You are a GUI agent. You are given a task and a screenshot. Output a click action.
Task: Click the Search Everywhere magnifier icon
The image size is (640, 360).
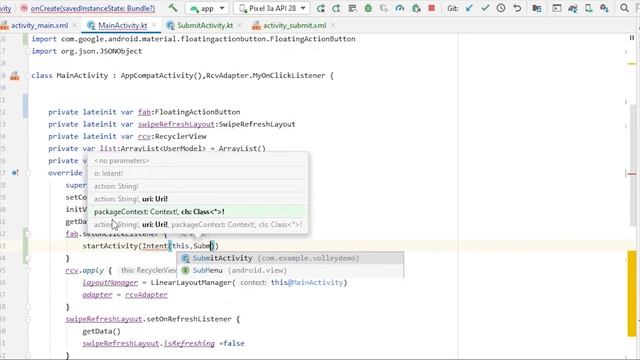tap(624, 8)
